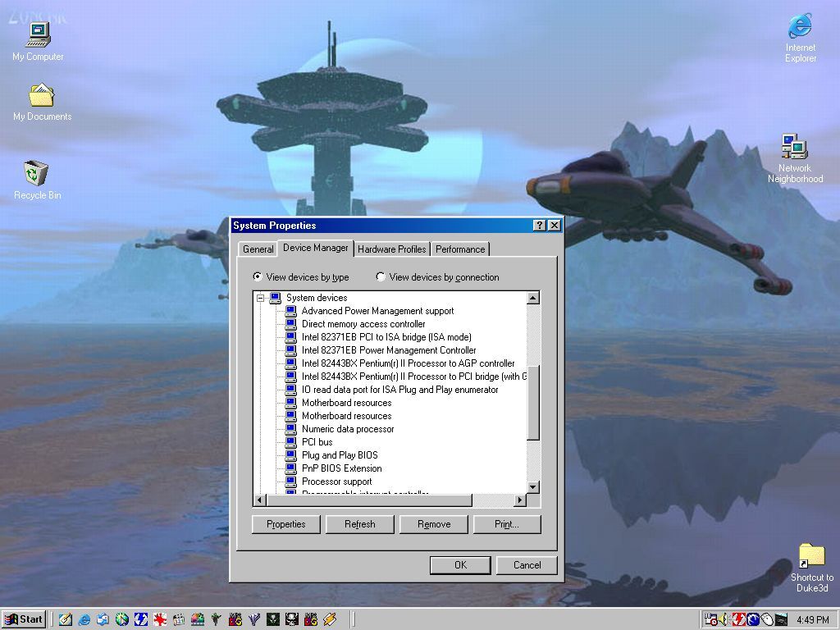Click the device list scroll-down arrow

533,487
